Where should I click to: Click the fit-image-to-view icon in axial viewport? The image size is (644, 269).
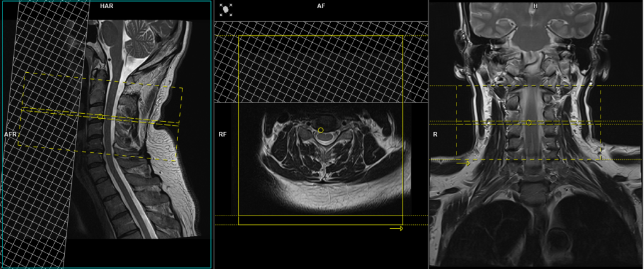click(x=226, y=10)
